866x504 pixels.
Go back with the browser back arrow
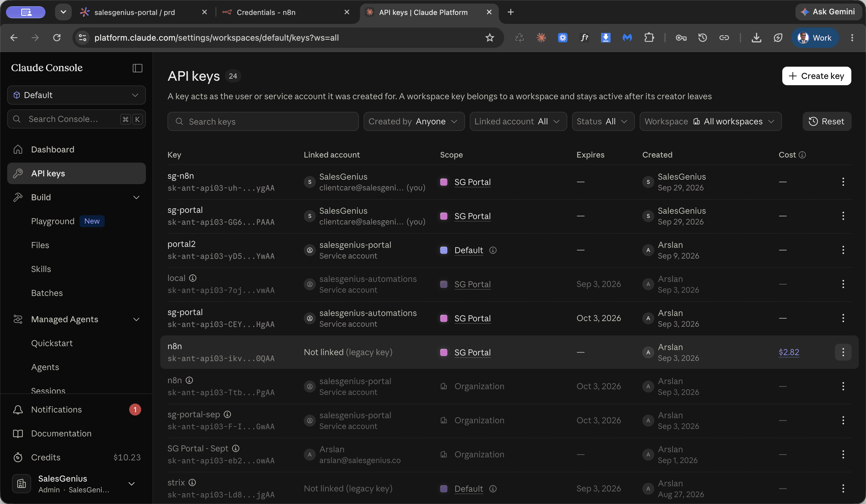[14, 37]
